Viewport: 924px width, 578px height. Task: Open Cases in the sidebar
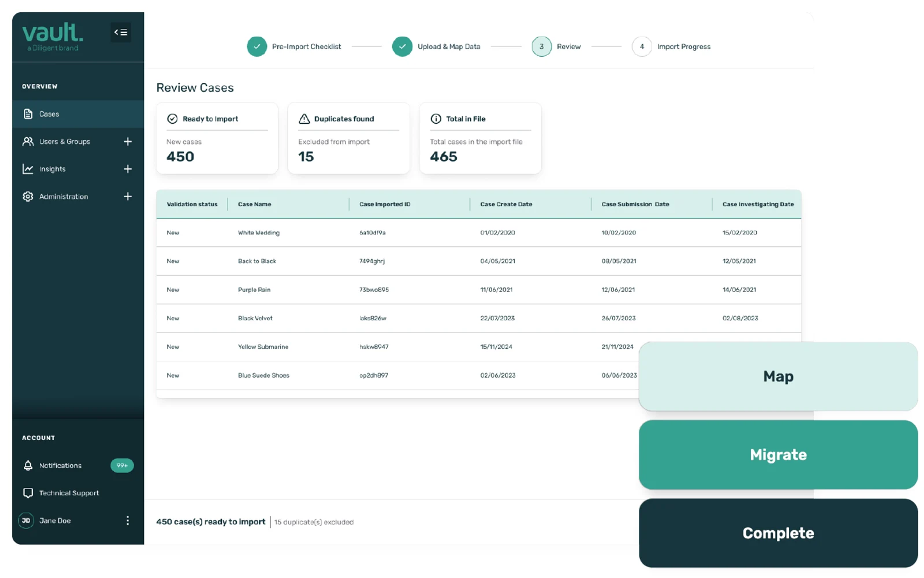78,114
